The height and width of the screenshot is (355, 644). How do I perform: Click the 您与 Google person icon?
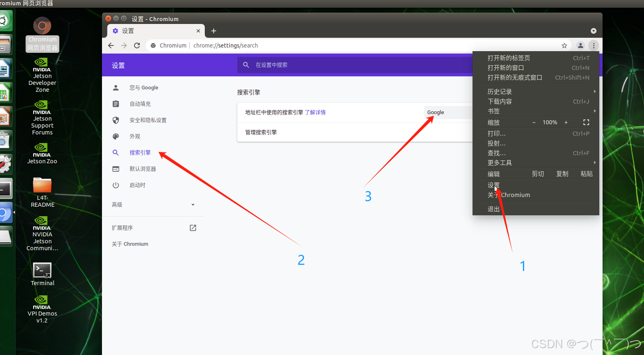[116, 88]
